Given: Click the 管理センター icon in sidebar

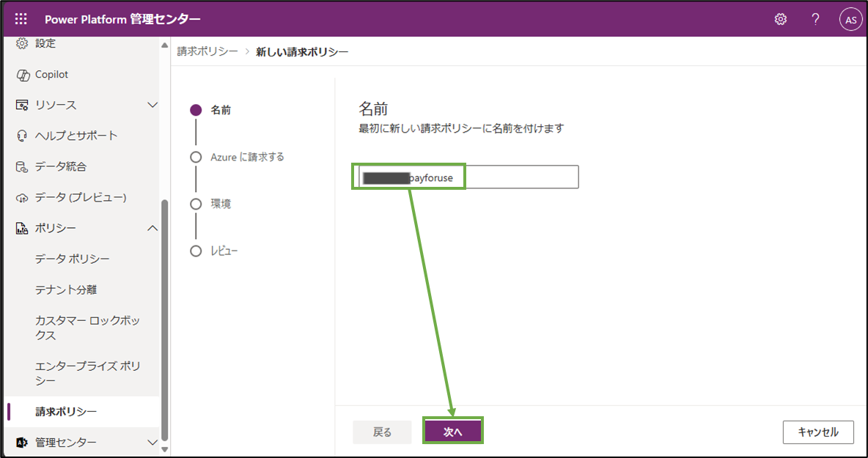Looking at the screenshot, I should click(x=21, y=443).
